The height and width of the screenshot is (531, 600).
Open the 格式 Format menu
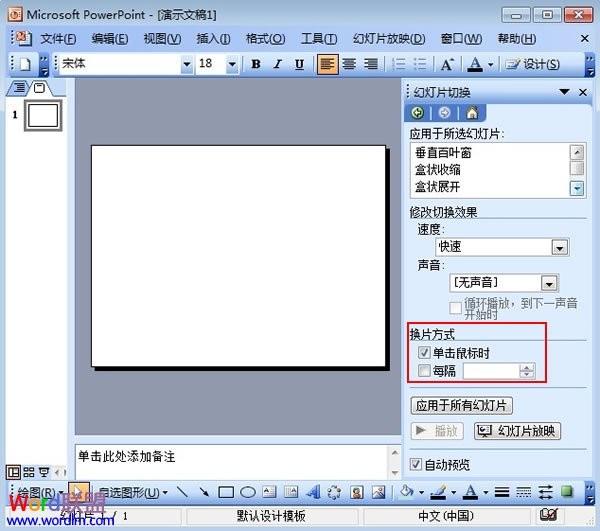tap(265, 39)
